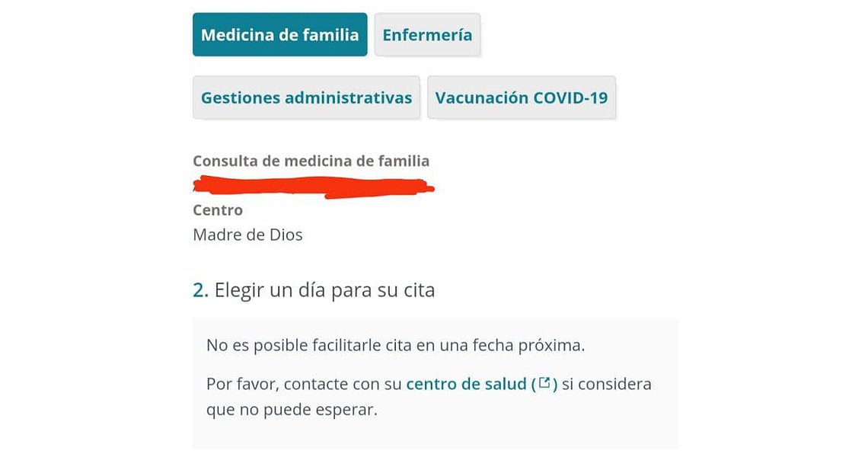
Task: Click the Por favor, contacte con su text
Action: pyautogui.click(x=304, y=383)
